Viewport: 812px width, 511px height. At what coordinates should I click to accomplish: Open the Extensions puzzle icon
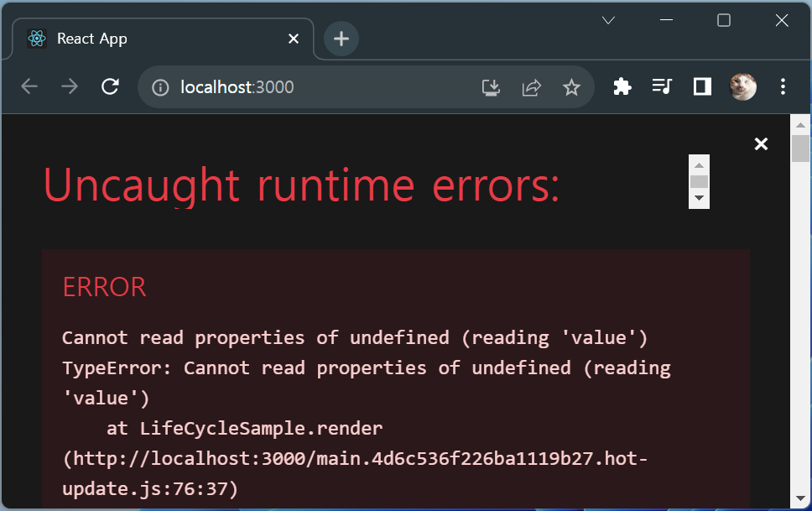pyautogui.click(x=622, y=86)
